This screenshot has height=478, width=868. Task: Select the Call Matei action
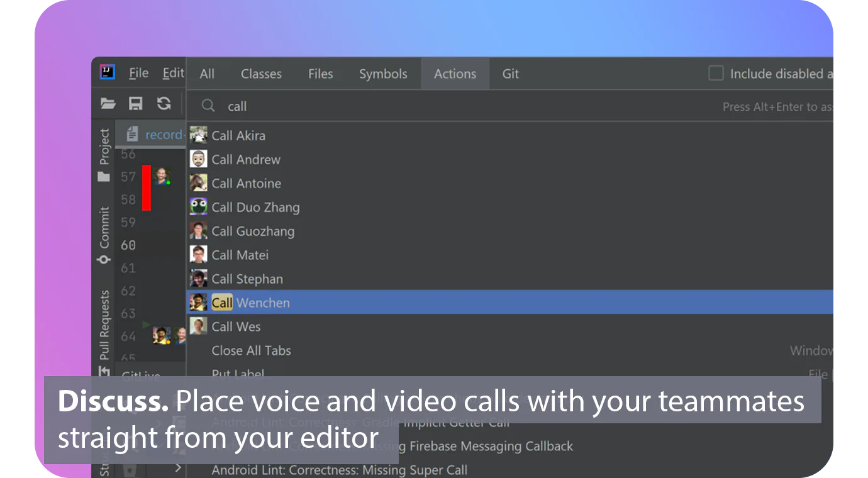tap(510, 255)
